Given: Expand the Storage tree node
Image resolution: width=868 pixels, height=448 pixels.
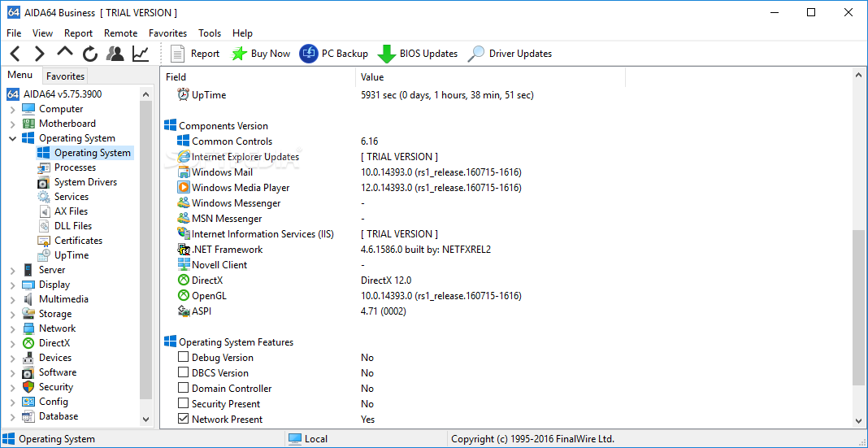Looking at the screenshot, I should pos(13,314).
